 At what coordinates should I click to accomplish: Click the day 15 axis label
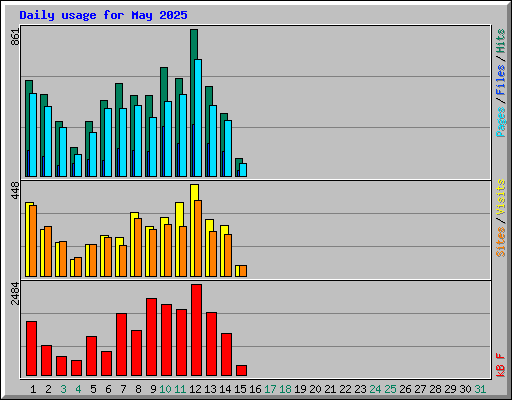[x=240, y=389]
